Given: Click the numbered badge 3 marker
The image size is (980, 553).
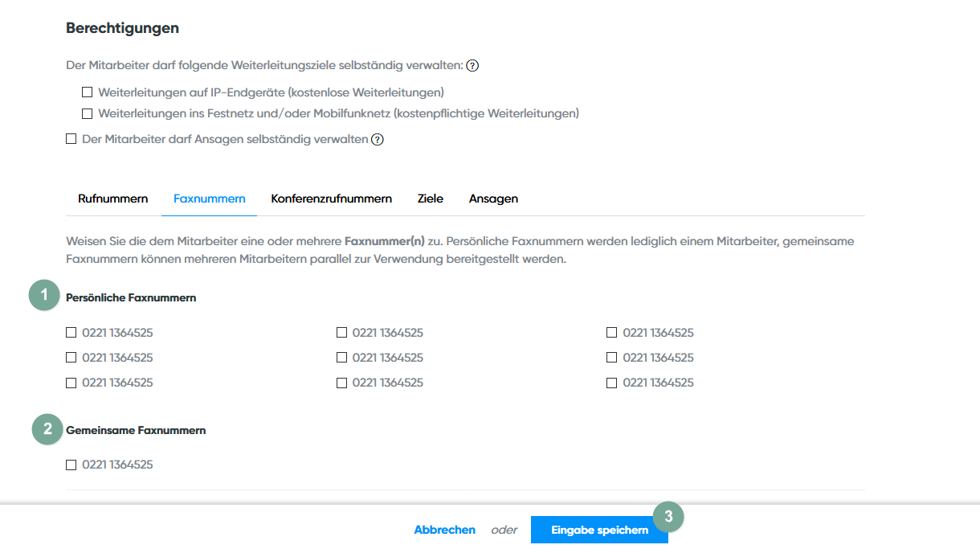Looking at the screenshot, I should pyautogui.click(x=668, y=517).
